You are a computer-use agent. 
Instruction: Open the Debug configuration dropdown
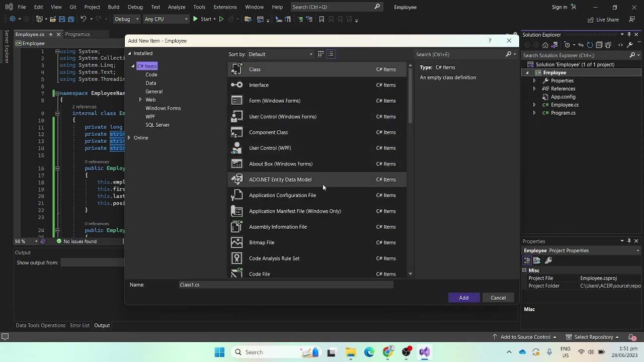126,19
